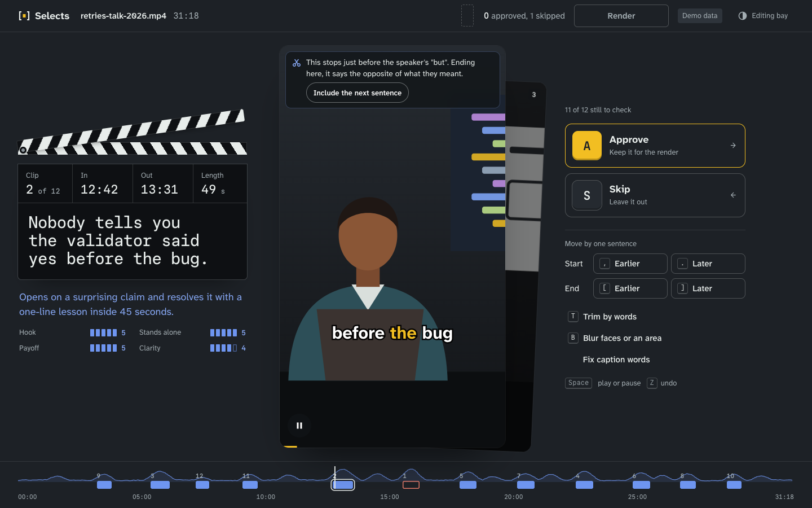Click the yellow A key icon on Approve
This screenshot has width=812, height=508.
[587, 146]
